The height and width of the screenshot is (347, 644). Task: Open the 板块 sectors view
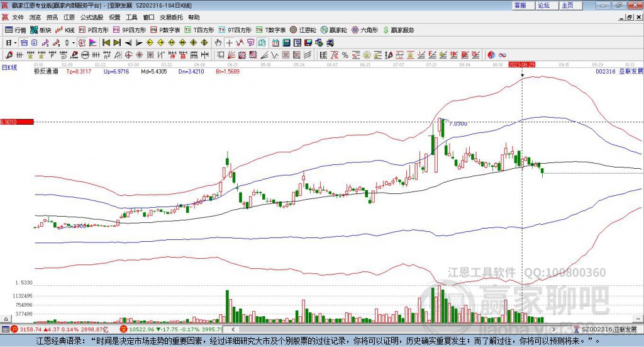(41, 30)
